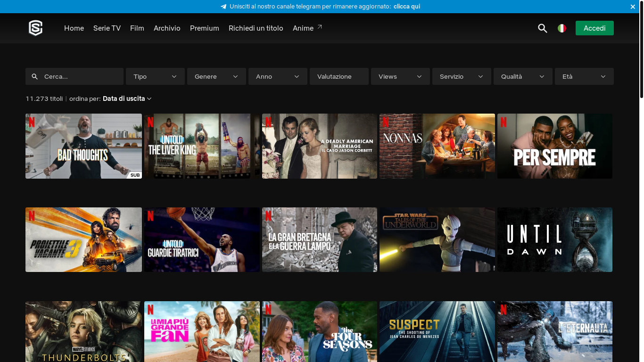The image size is (644, 362).
Task: Open the Bad Thoughts title card
Action: coord(83,146)
